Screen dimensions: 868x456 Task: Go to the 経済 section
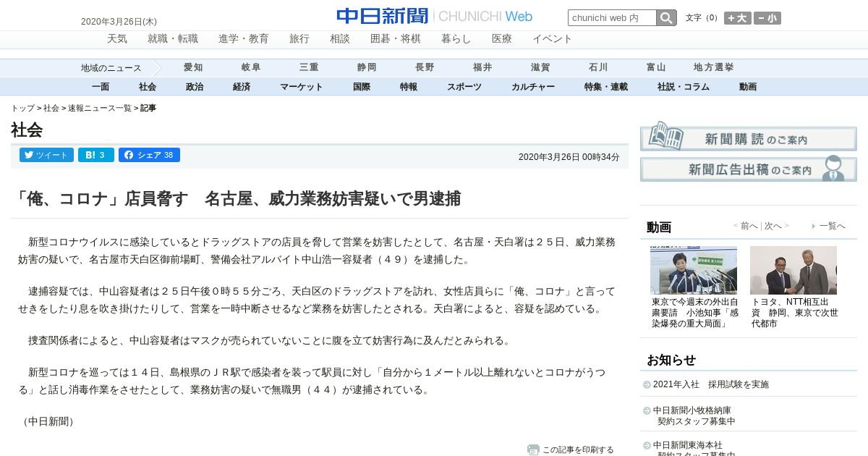(242, 87)
